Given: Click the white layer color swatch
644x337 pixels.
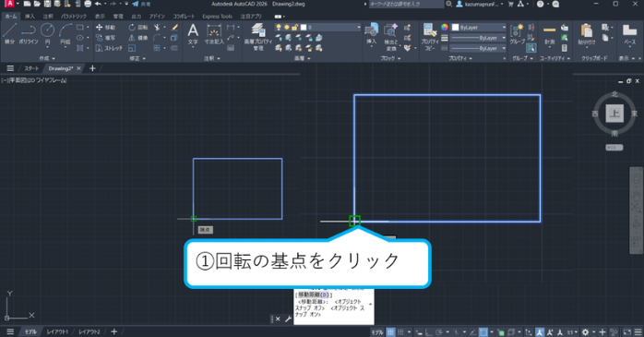Looking at the screenshot, I should tap(304, 27).
